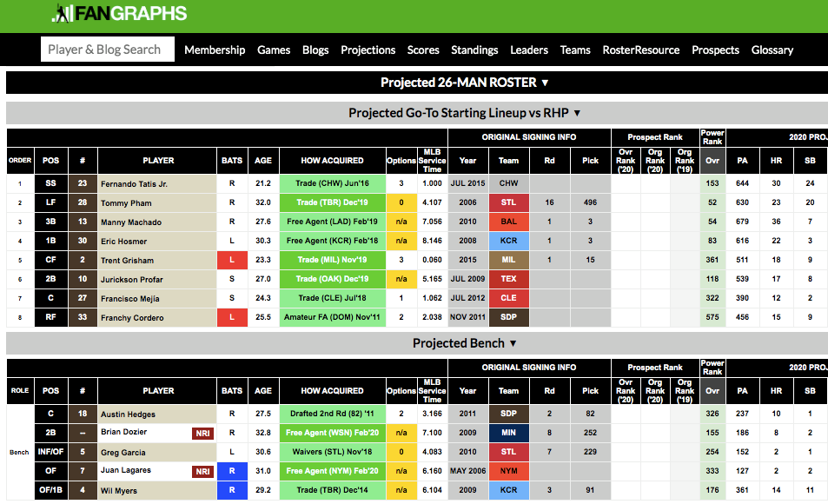Screen dimensions: 828x504
Task: Click 'Drafted 2nd Rd (82) '11' acquisition cell
Action: point(332,414)
